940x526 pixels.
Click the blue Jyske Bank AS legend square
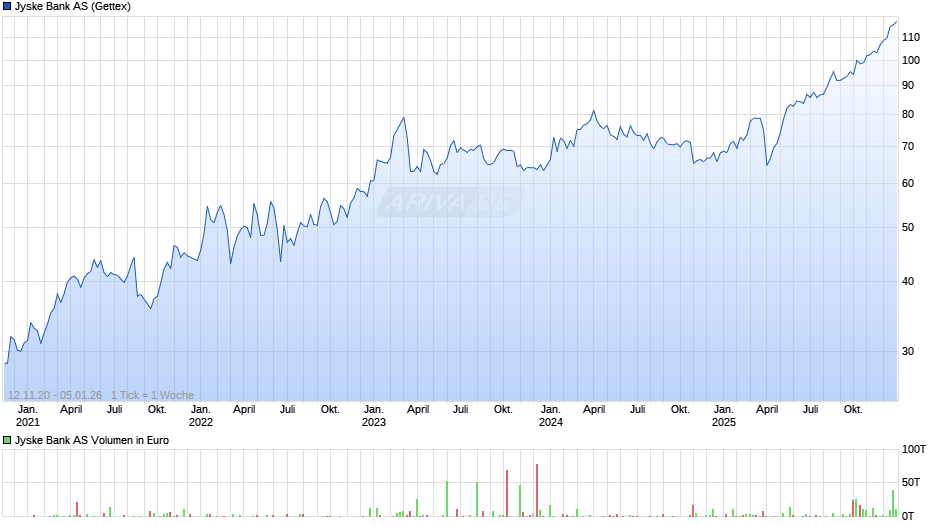click(x=7, y=7)
